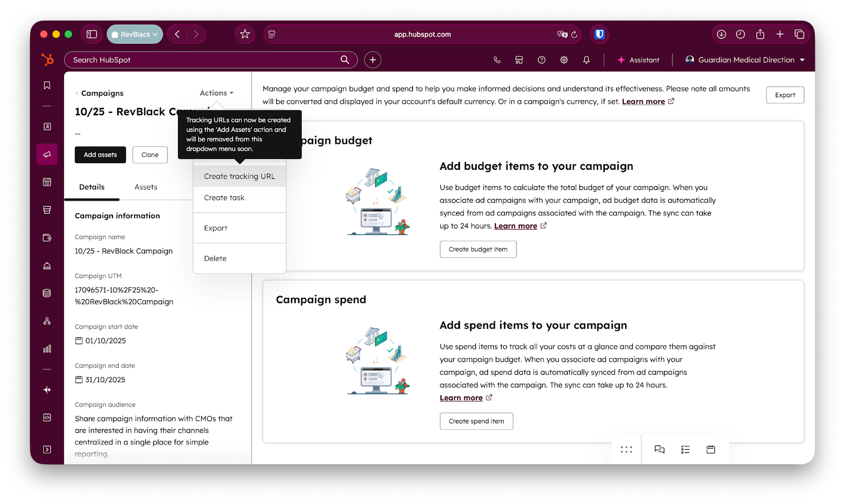
Task: Open Learn more link under Add spend items
Action: (461, 398)
